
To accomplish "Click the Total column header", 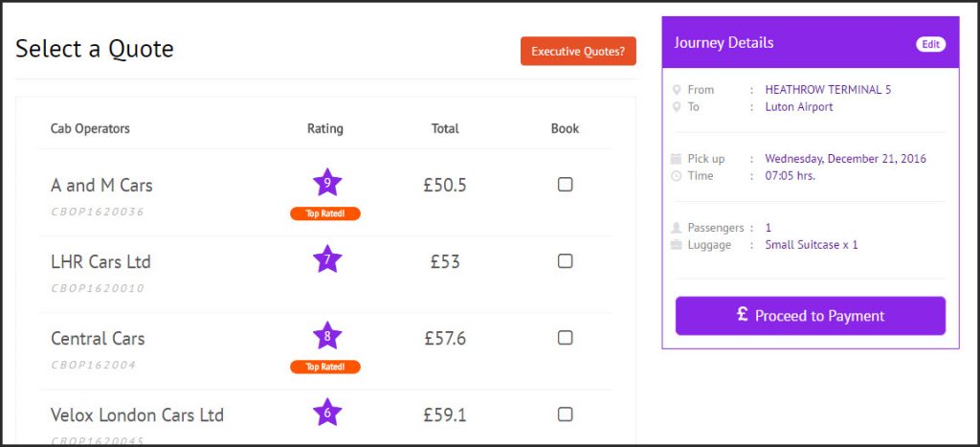I will click(x=445, y=128).
